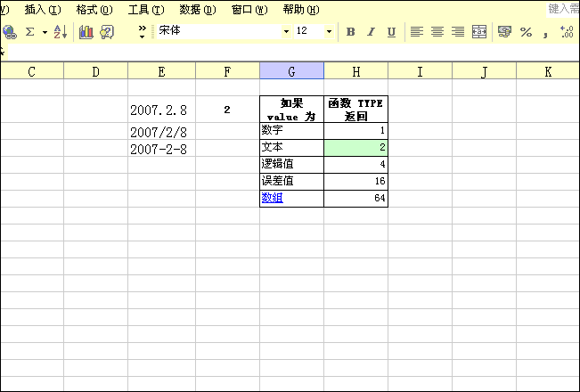580x392 pixels.
Task: Select the cell with value 64
Action: coord(355,199)
